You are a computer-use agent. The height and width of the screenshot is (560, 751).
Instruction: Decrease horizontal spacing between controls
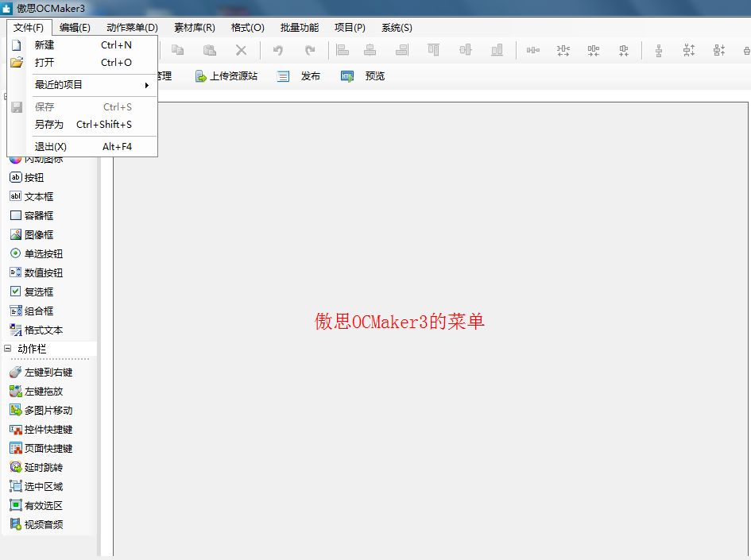(594, 50)
